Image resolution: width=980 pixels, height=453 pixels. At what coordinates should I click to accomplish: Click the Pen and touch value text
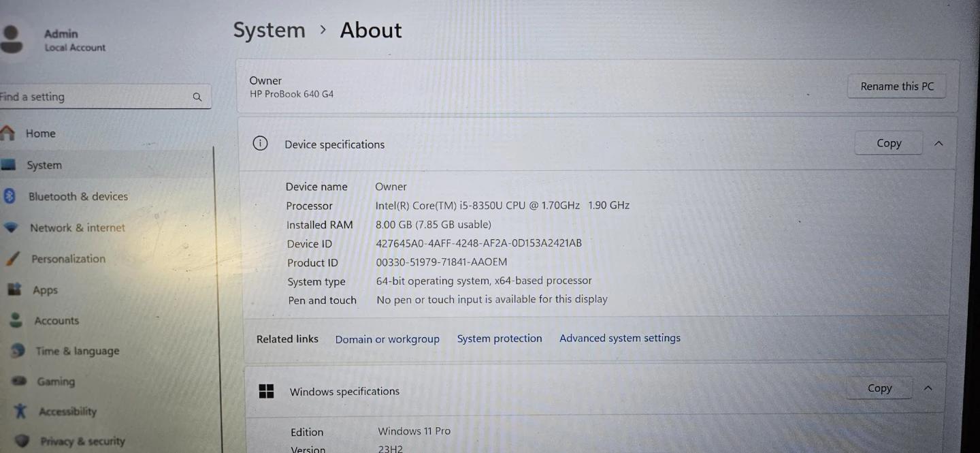tap(492, 299)
